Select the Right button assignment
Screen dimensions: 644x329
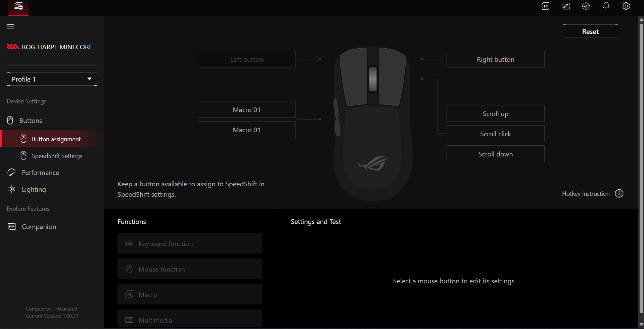click(496, 59)
